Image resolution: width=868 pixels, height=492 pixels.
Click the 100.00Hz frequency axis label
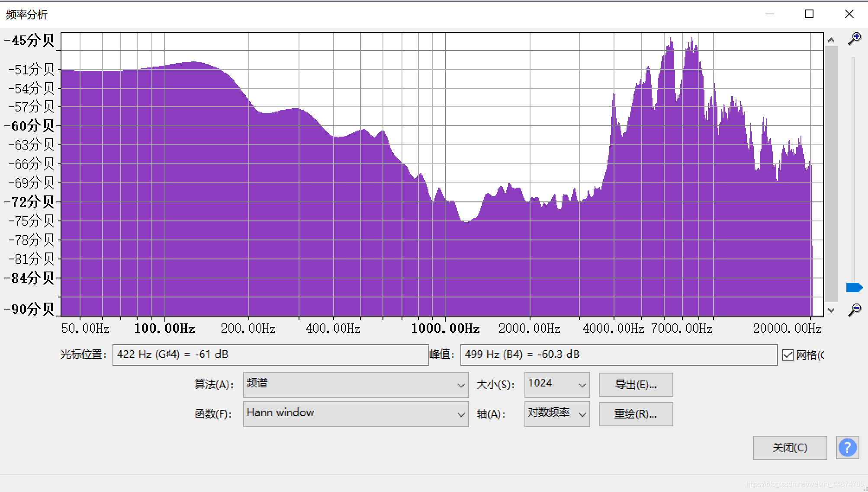point(164,329)
